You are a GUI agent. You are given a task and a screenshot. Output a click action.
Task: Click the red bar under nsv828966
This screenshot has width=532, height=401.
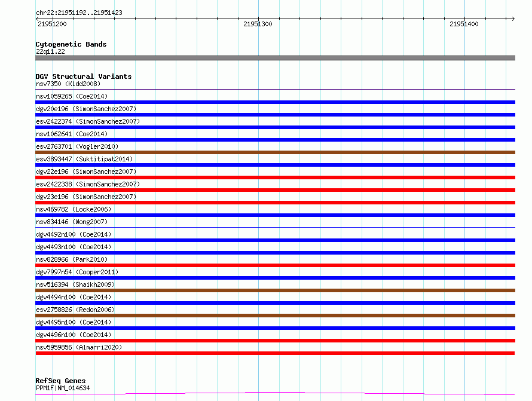[275, 265]
